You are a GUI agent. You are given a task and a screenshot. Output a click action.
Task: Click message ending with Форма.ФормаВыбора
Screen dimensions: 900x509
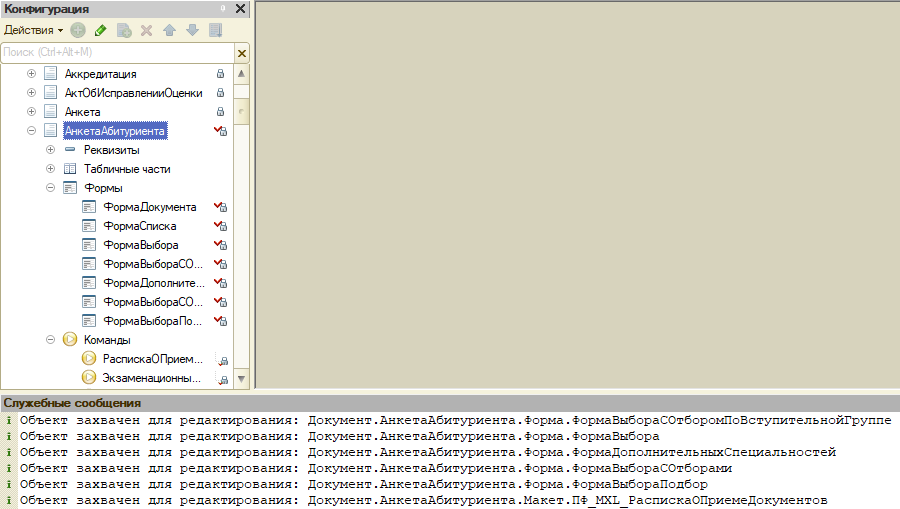tap(339, 436)
